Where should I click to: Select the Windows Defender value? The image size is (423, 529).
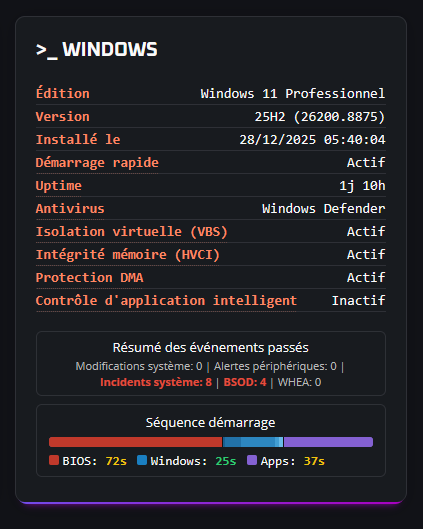point(323,208)
